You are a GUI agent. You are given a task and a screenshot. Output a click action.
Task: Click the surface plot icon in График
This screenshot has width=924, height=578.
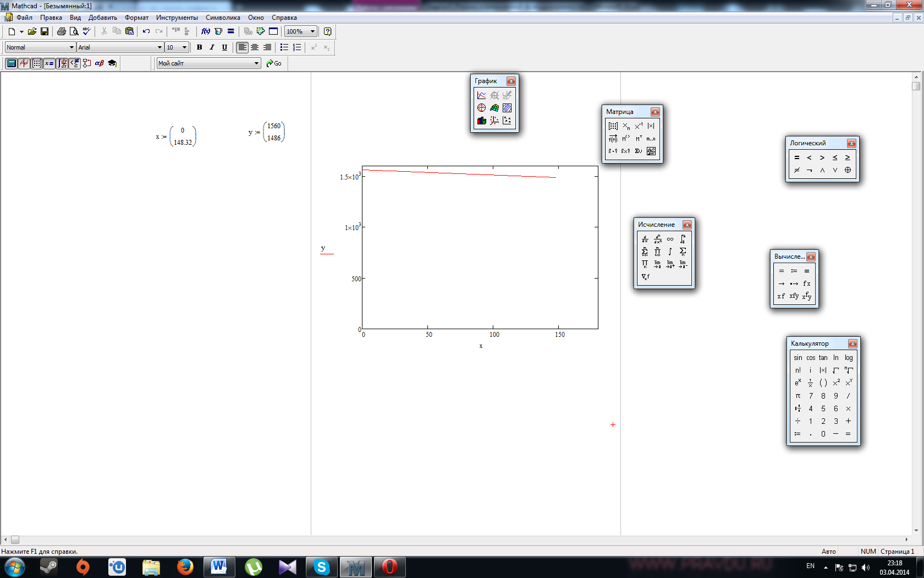494,108
